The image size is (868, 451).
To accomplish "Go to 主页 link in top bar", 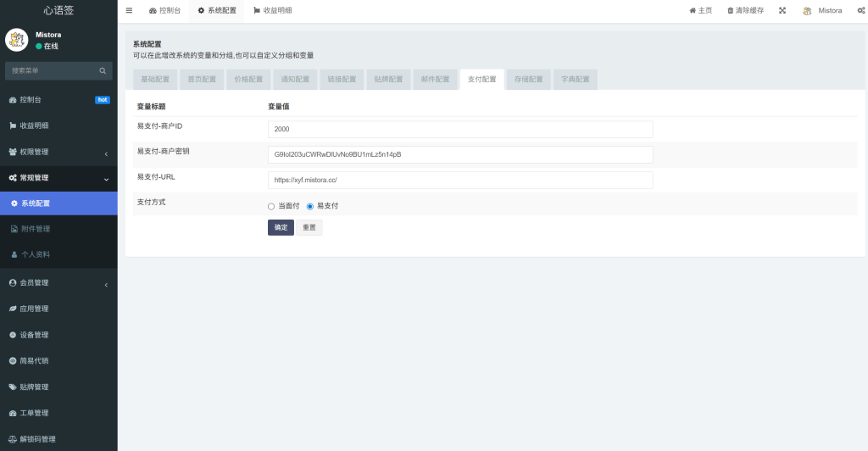I will (701, 10).
